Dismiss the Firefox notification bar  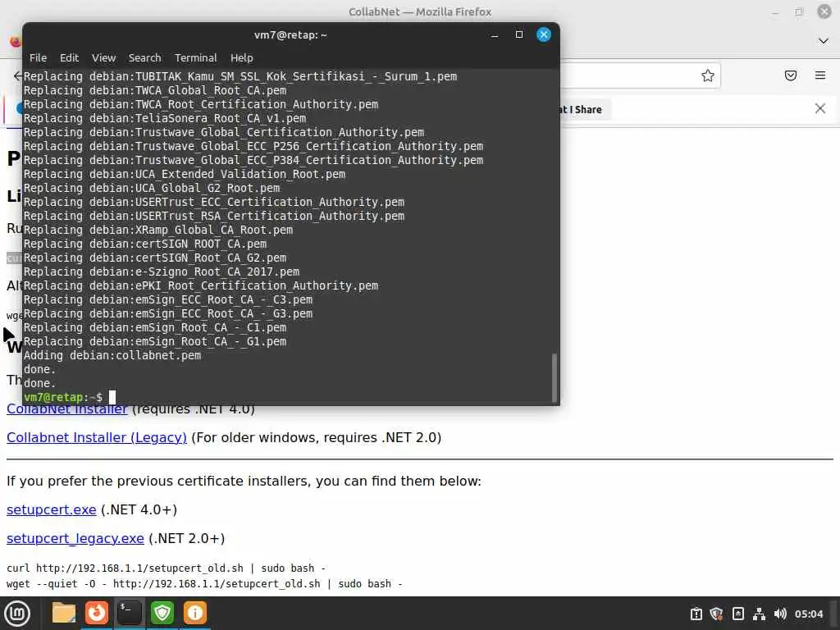pos(820,109)
